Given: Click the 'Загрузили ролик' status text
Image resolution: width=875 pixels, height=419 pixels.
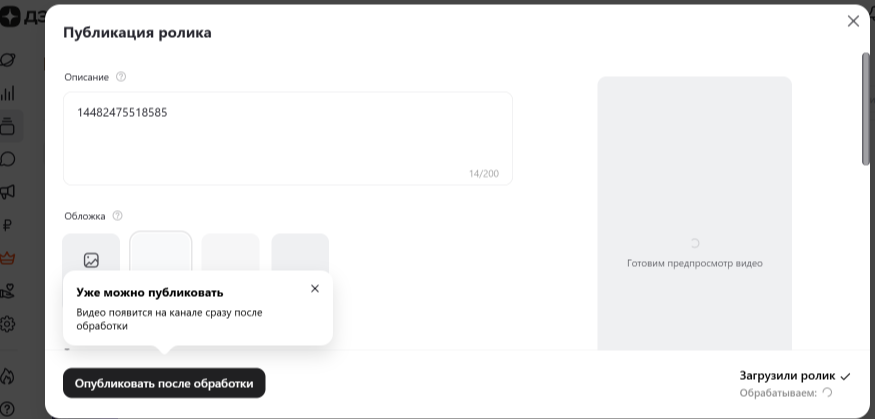Looking at the screenshot, I should 787,375.
